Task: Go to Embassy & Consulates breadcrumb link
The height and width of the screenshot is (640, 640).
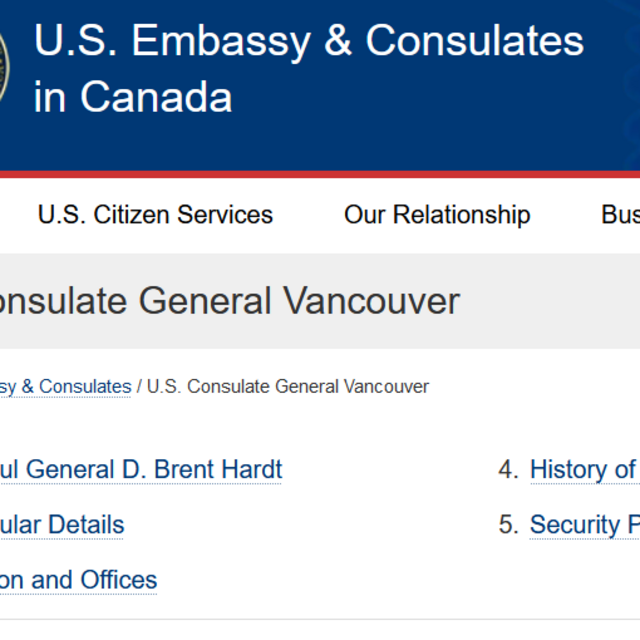Action: [66, 386]
